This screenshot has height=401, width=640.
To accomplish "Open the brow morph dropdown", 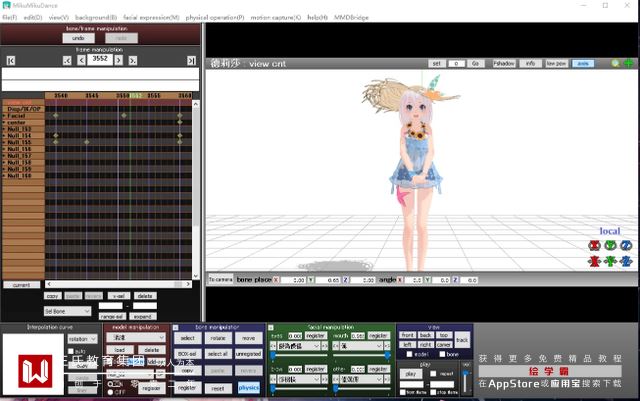I will click(x=299, y=379).
